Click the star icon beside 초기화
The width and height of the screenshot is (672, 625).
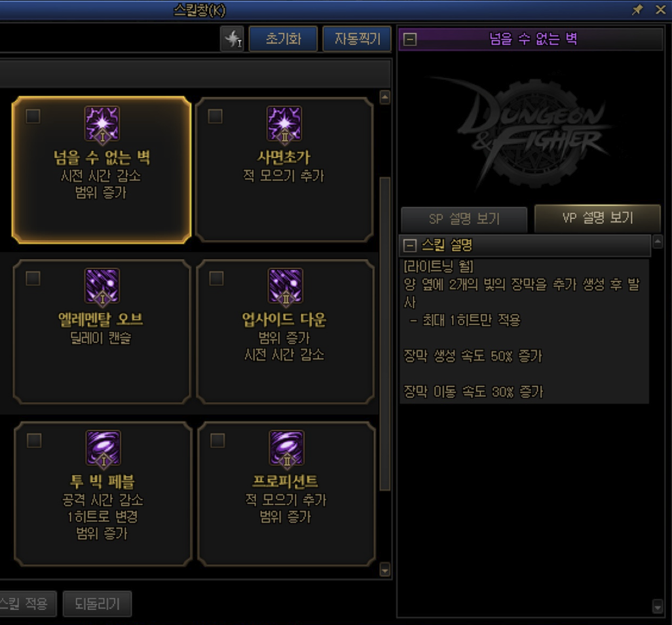[x=233, y=39]
